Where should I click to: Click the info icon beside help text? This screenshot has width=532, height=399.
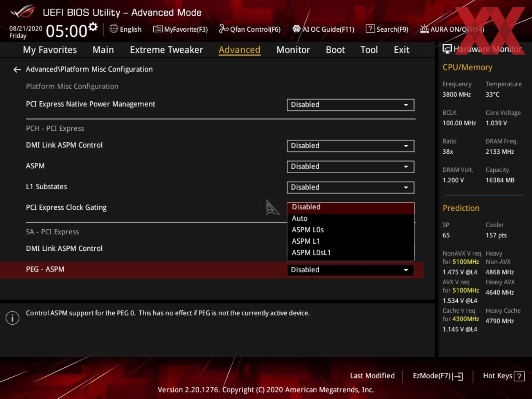pos(13,318)
